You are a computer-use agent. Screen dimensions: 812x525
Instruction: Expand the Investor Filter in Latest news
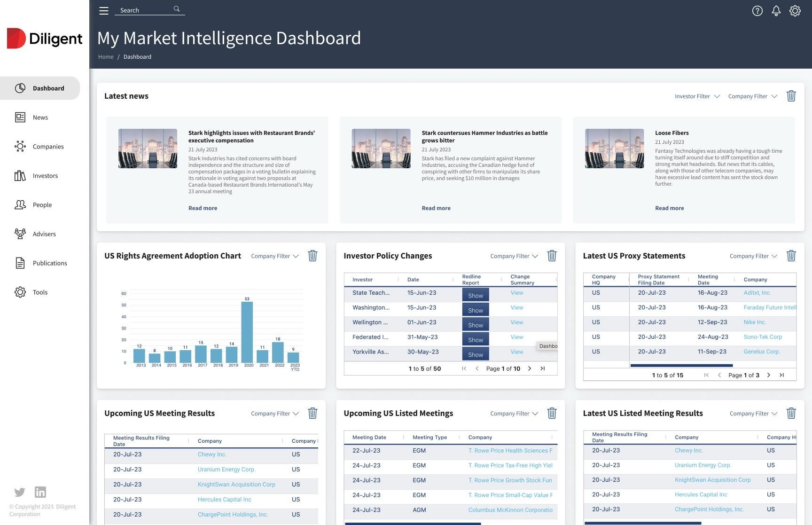pos(697,96)
